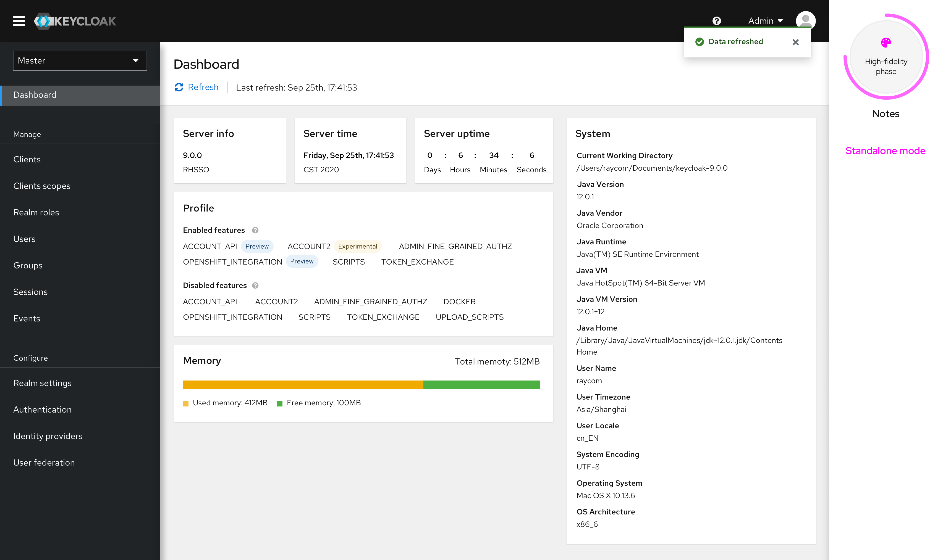943x560 pixels.
Task: Click the yellow used memory bar segment
Action: click(x=303, y=385)
